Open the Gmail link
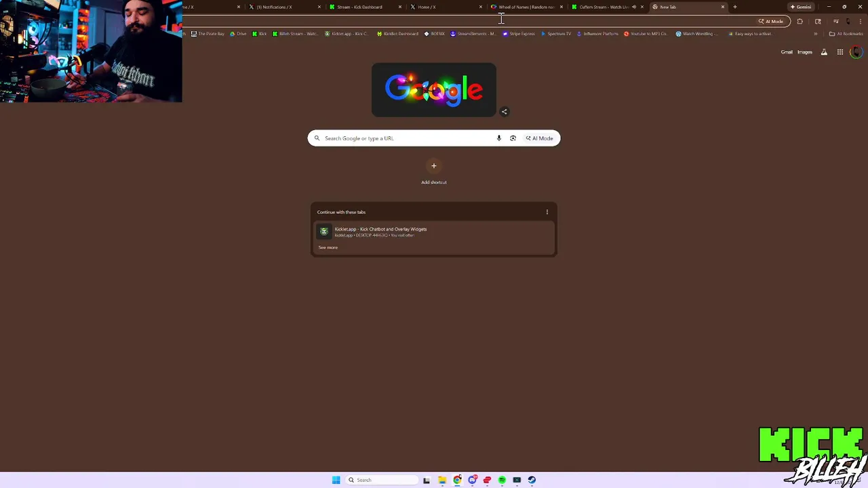 (x=787, y=52)
